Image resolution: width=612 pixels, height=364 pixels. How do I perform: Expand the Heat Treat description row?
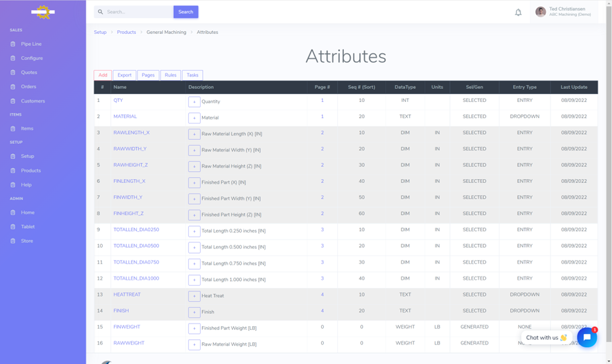(x=194, y=296)
